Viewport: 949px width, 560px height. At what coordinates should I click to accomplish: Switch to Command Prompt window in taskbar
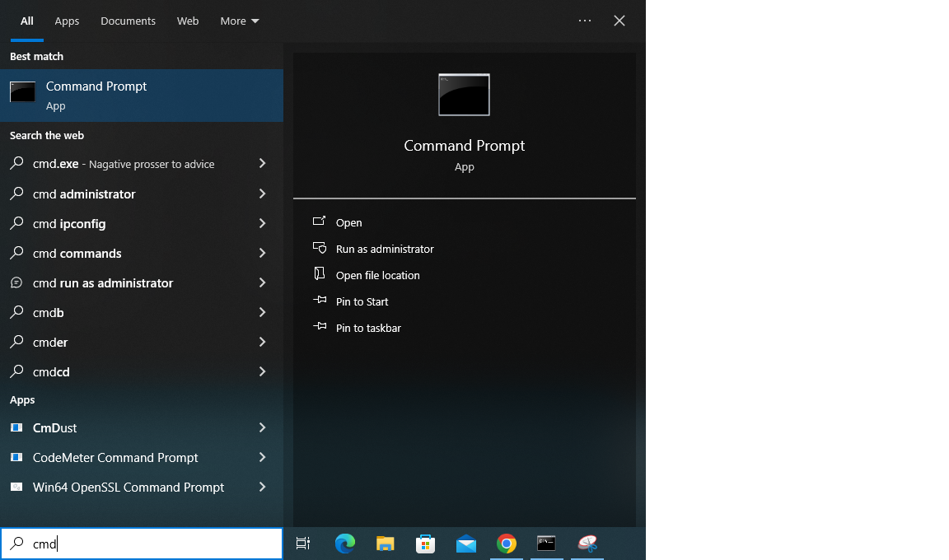(546, 544)
